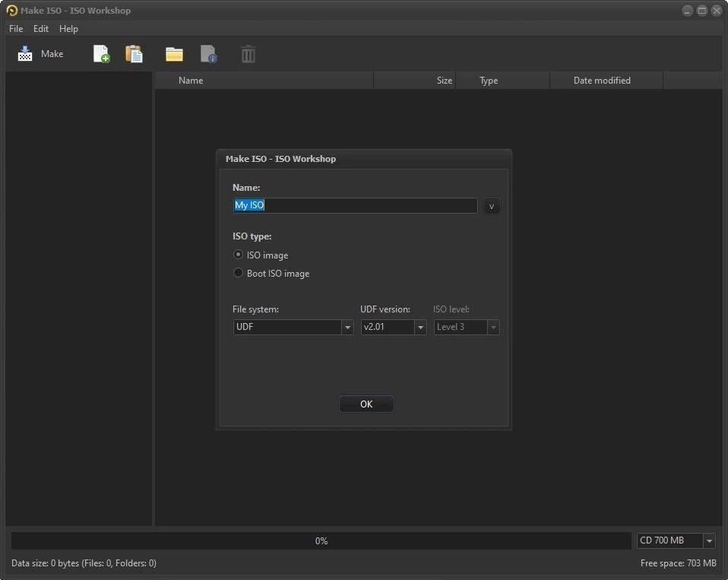The image size is (728, 580).
Task: Open the File system UDF dropdown
Action: click(x=293, y=327)
